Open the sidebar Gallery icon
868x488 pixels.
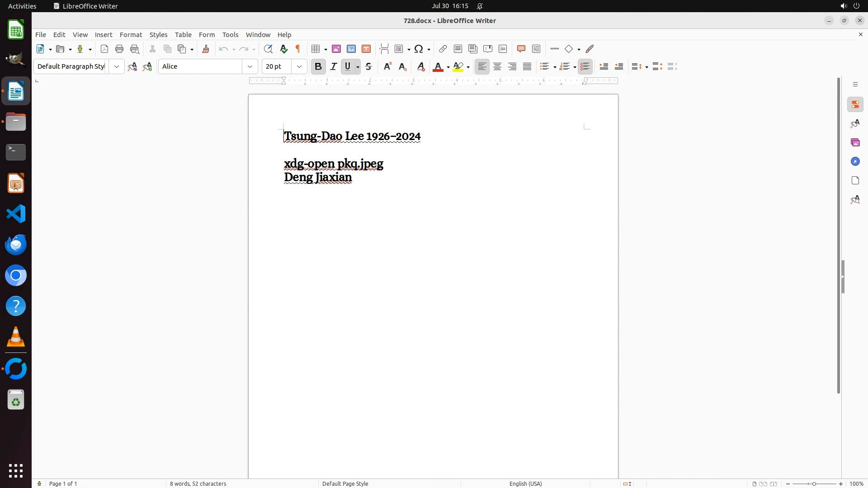855,143
